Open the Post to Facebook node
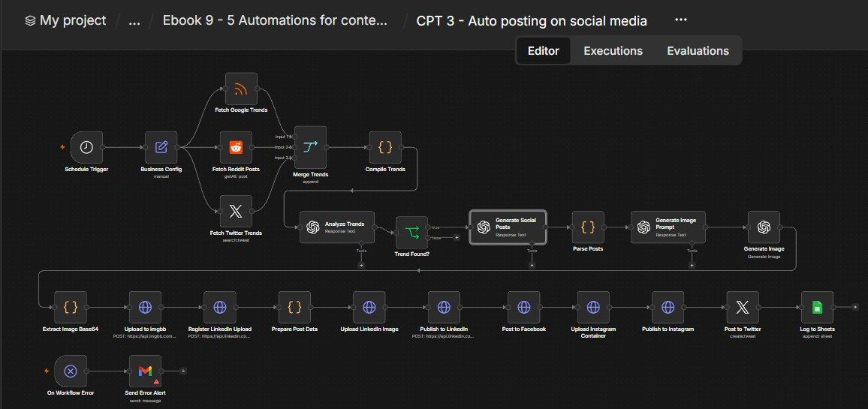The width and height of the screenshot is (868, 409). (524, 307)
